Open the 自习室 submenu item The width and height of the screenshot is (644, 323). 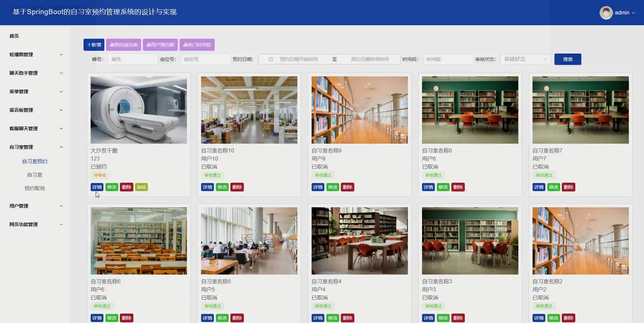coord(35,175)
